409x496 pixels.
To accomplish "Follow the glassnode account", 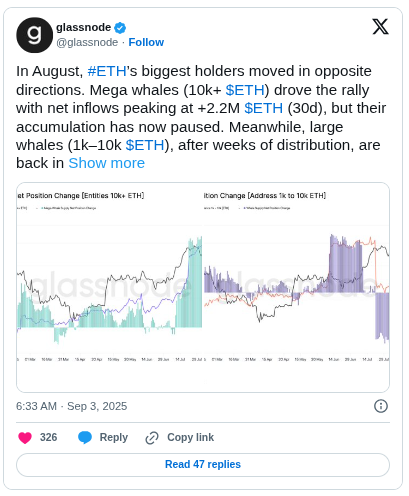I will point(146,42).
